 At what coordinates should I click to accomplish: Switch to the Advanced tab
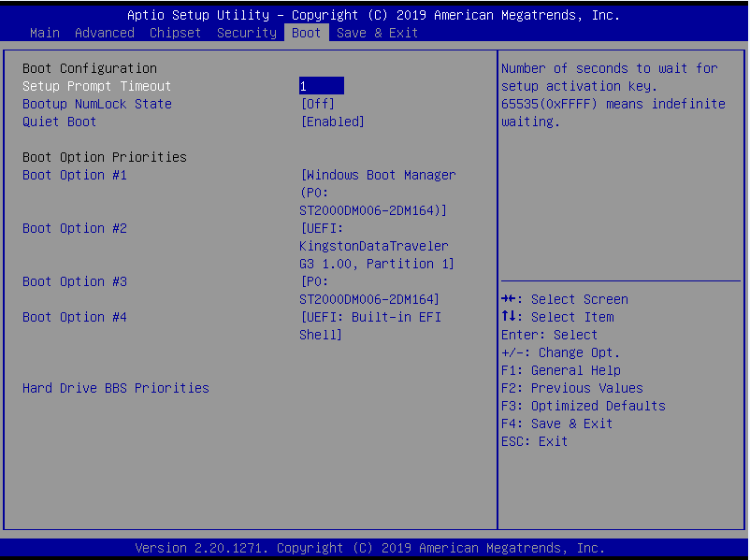[x=104, y=33]
